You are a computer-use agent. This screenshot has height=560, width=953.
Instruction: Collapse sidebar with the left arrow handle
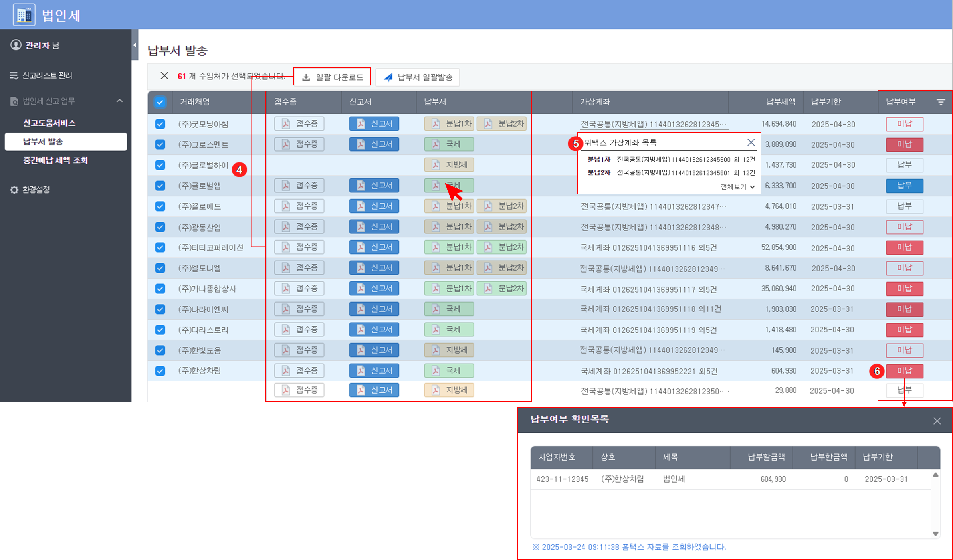[x=135, y=45]
